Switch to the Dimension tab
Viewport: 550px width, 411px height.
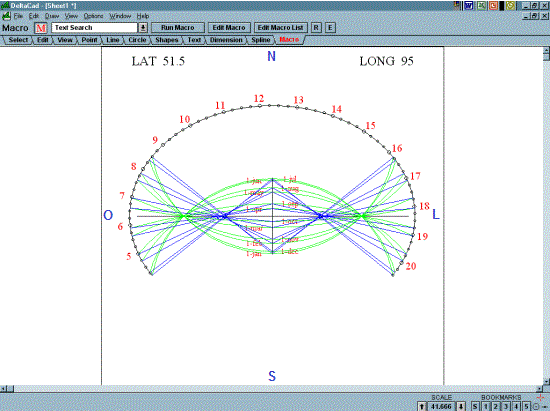[226, 40]
